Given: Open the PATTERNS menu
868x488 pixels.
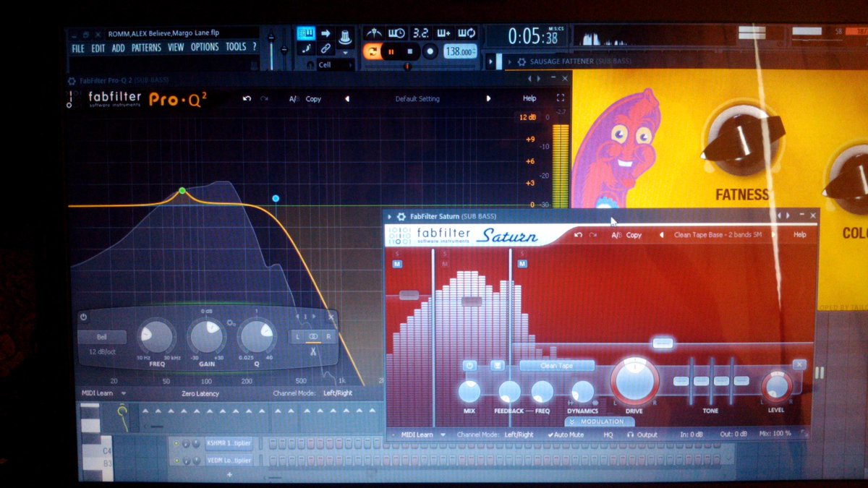Looking at the screenshot, I should (146, 48).
